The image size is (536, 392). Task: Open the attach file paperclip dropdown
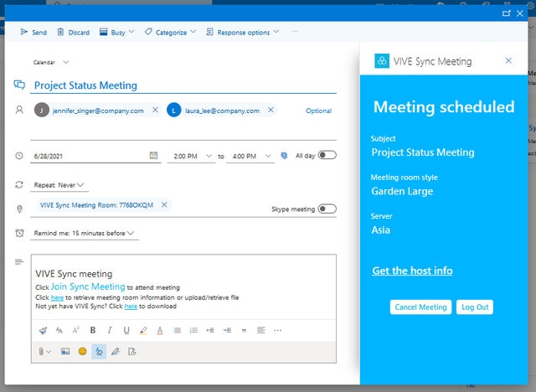[x=44, y=351]
